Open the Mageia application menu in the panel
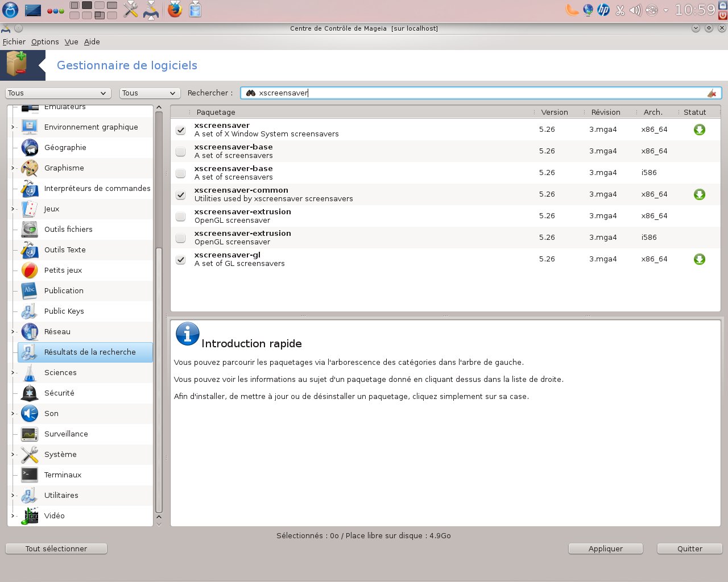 coord(10,10)
